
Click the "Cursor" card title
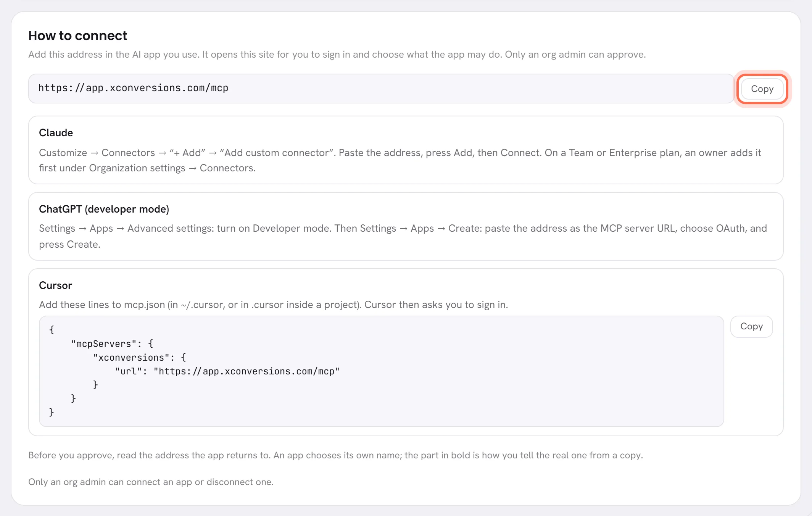pos(55,285)
